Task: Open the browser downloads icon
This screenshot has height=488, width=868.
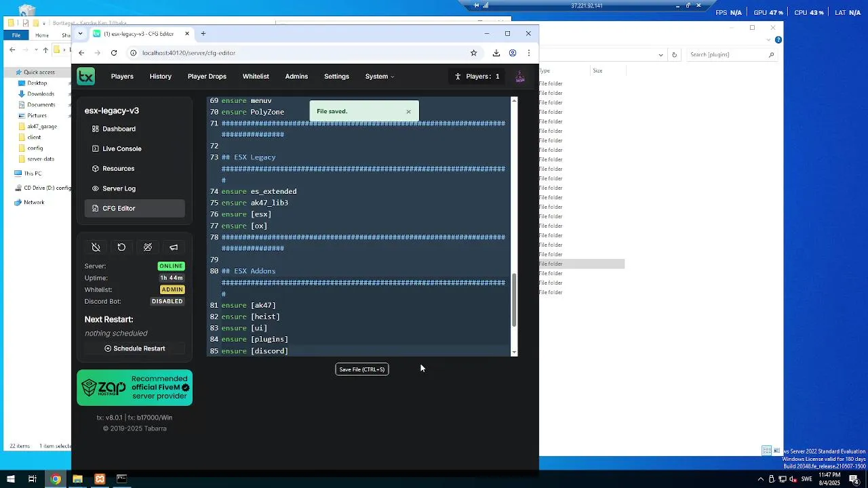Action: point(496,53)
